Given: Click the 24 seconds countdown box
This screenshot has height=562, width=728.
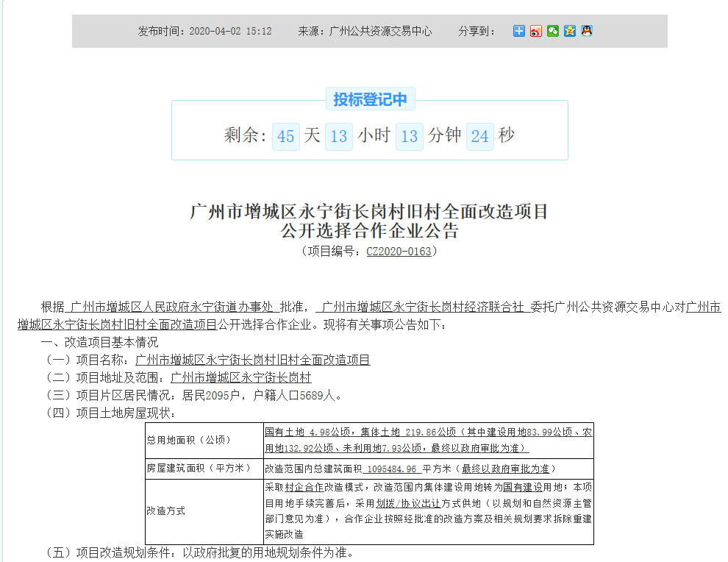Looking at the screenshot, I should [x=479, y=136].
